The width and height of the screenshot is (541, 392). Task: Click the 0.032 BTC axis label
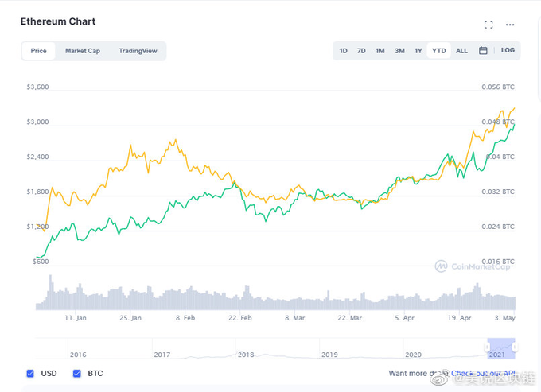[x=498, y=192]
